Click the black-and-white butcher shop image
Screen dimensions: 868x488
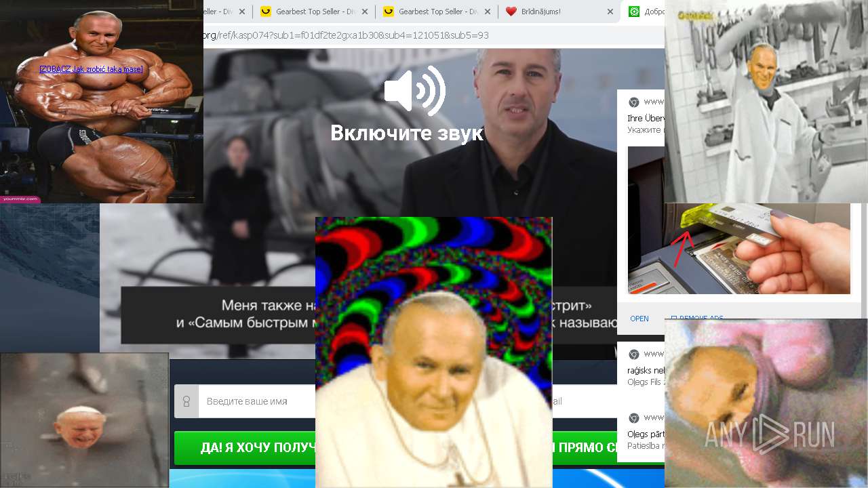[x=766, y=102]
